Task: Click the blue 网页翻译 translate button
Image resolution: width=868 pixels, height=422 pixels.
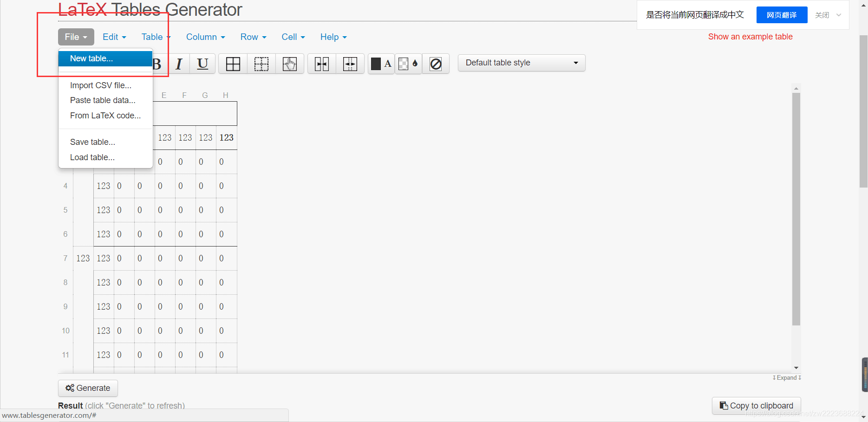Action: 782,15
